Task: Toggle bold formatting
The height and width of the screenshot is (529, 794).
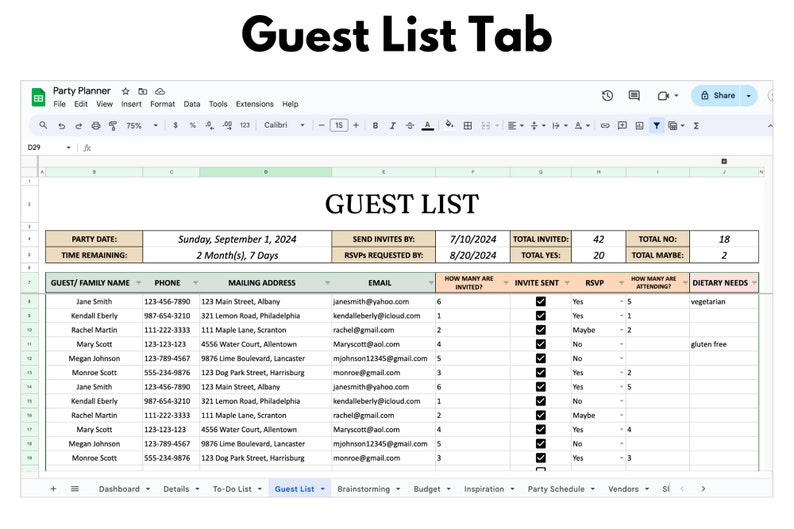Action: 375,126
